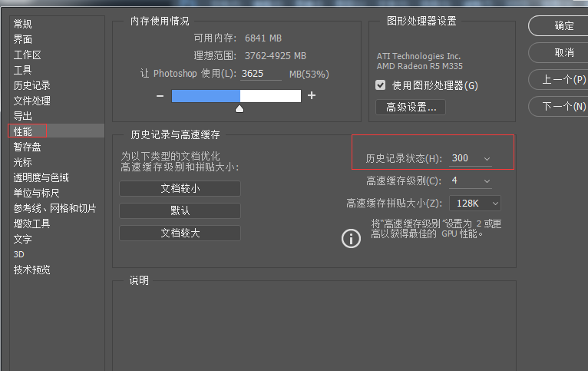
Task: Go to the 下一个(N) preferences page
Action: point(563,107)
